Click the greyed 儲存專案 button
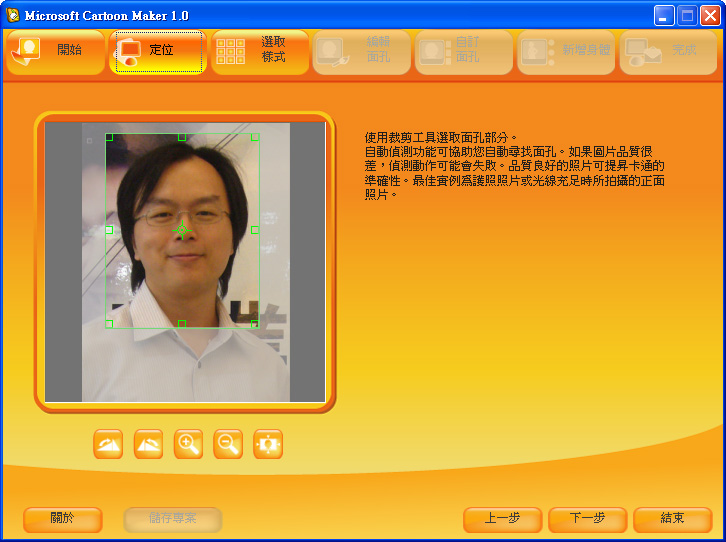This screenshot has height=542, width=726. [173, 520]
